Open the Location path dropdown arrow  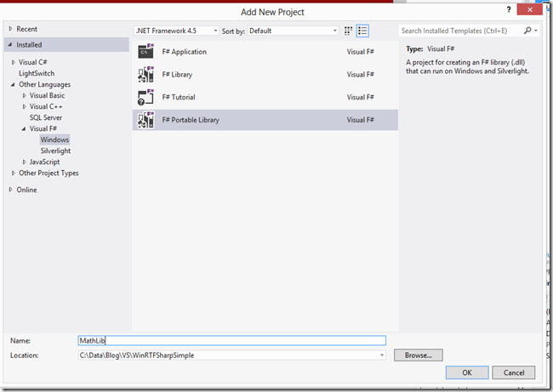[382, 355]
